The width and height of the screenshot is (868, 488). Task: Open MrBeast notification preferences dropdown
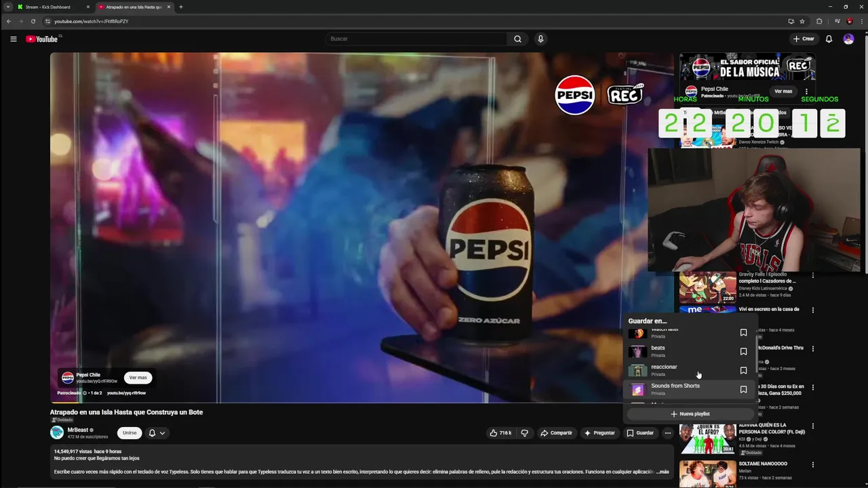[x=157, y=432]
